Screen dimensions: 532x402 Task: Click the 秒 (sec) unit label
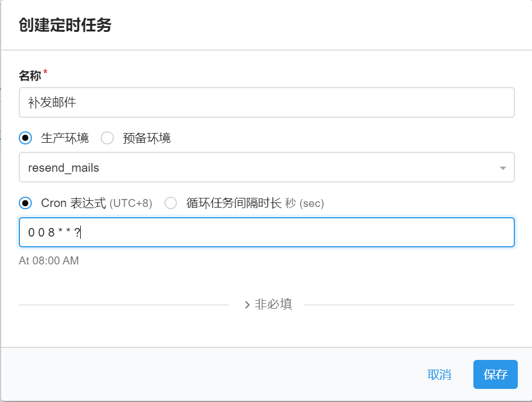click(304, 203)
